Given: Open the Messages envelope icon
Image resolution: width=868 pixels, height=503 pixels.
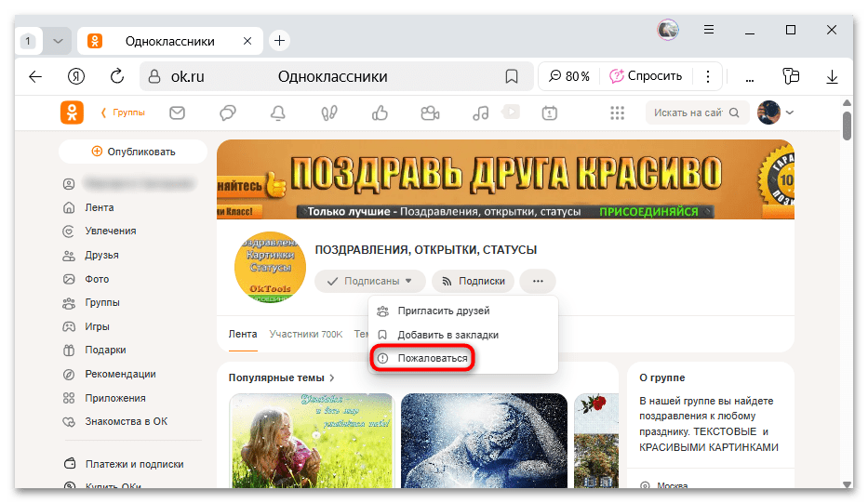Looking at the screenshot, I should [x=177, y=113].
